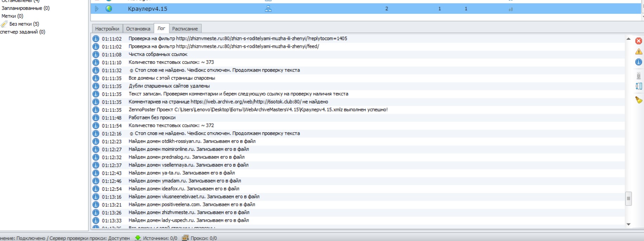Select Метки (0) in the sidebar
This screenshot has height=241, width=644.
pos(12,16)
